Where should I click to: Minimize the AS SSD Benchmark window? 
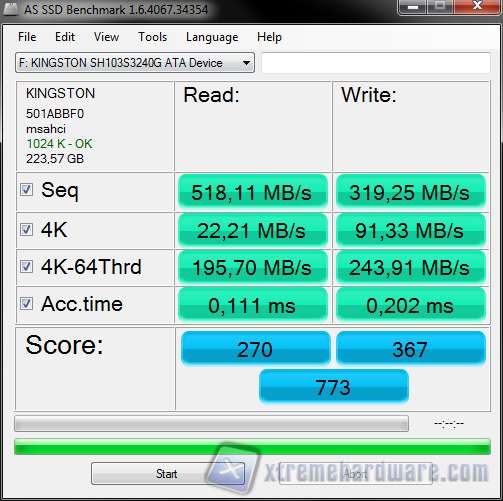(413, 7)
